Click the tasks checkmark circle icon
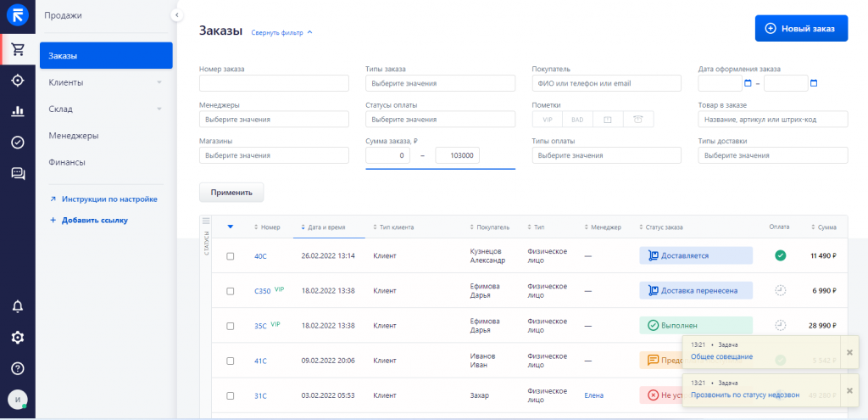 (18, 143)
